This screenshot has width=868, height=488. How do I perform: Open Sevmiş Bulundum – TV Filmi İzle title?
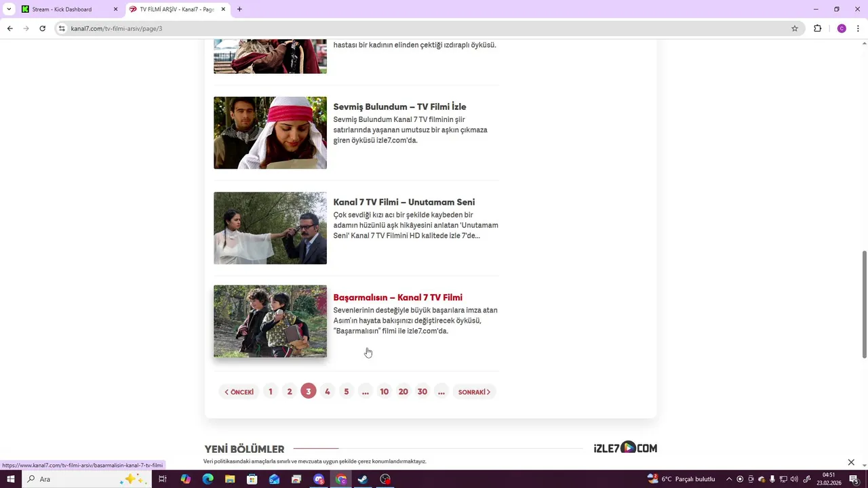[x=399, y=106]
